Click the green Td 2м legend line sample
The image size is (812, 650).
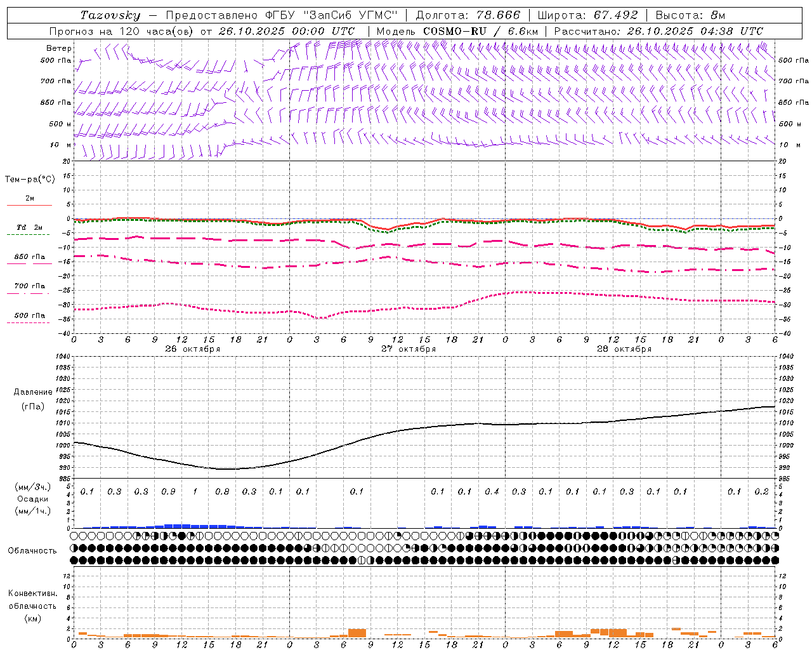coord(28,234)
